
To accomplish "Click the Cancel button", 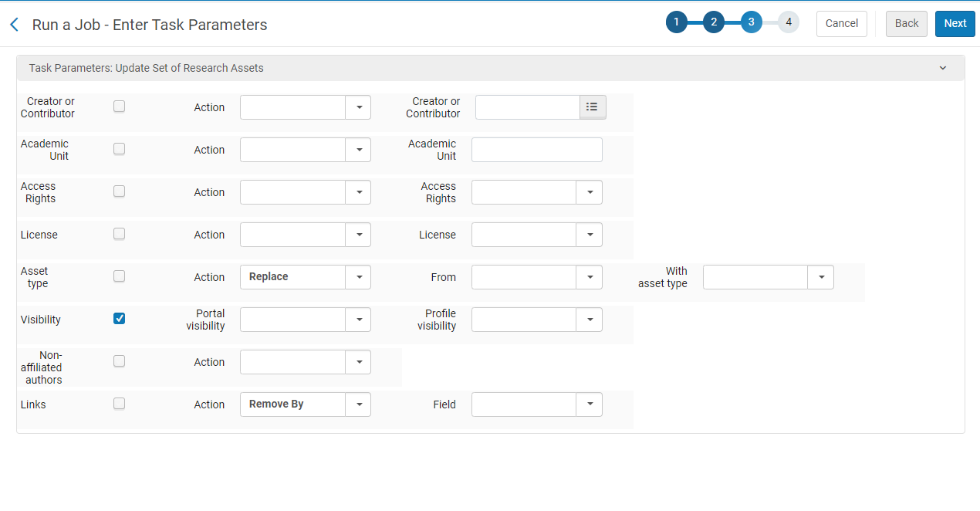I will coord(841,24).
